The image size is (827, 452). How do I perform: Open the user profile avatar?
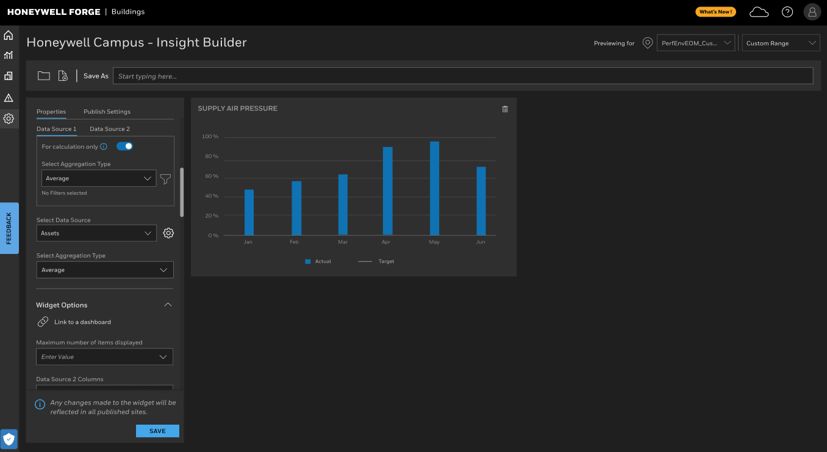[812, 12]
